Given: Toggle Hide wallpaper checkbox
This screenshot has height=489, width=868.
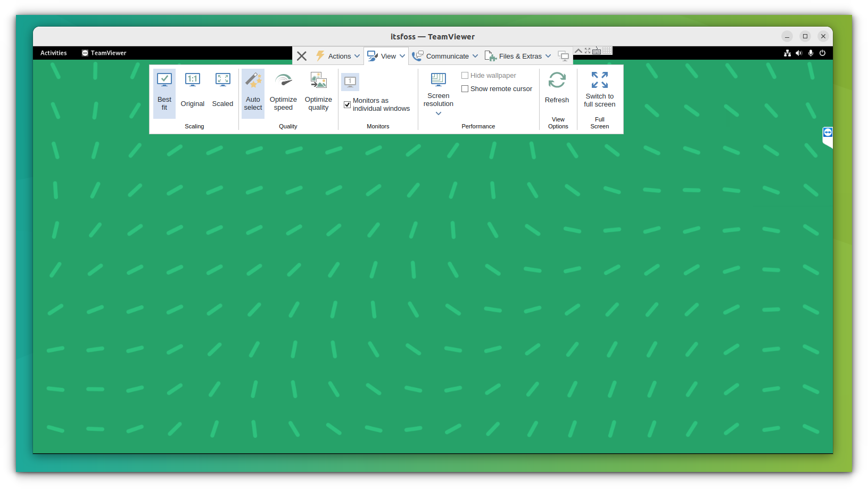Looking at the screenshot, I should 465,76.
